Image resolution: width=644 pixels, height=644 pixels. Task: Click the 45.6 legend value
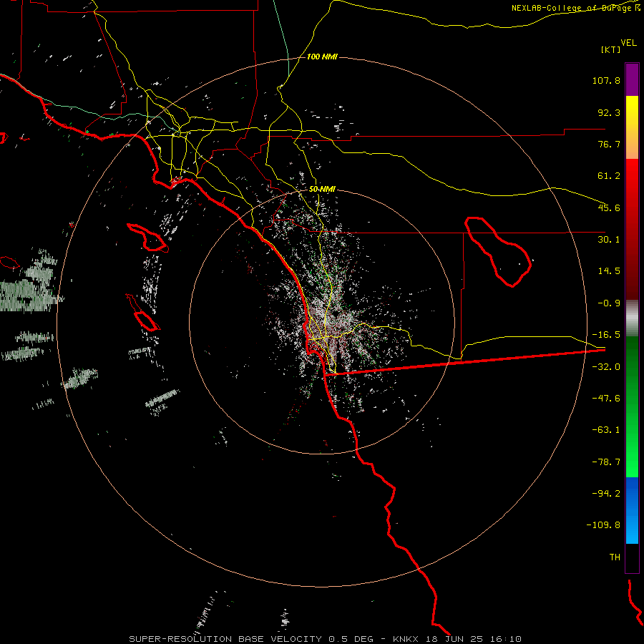coord(609,208)
